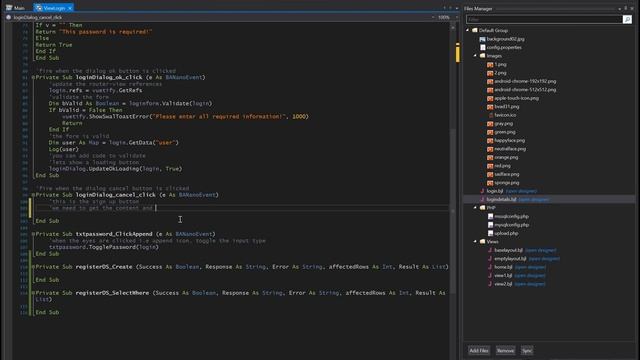The height and width of the screenshot is (360, 640).
Task: Click the orange.png image icon
Action: [x=490, y=158]
